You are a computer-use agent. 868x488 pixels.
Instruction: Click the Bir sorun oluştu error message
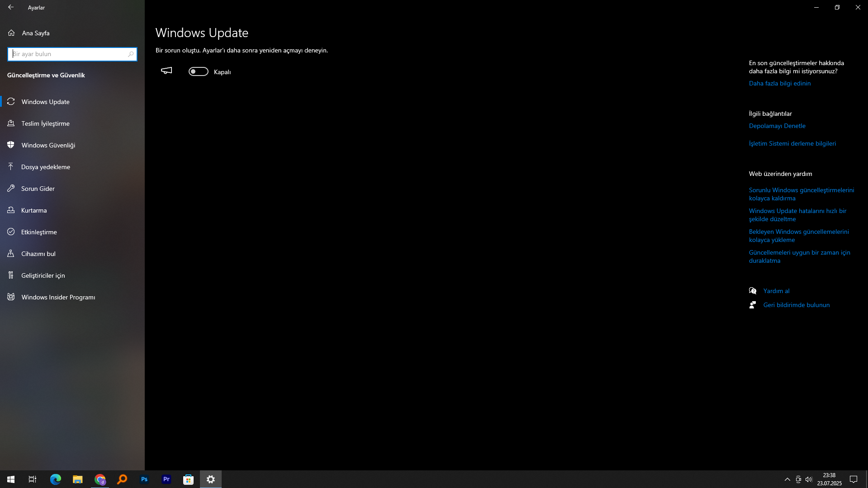242,50
